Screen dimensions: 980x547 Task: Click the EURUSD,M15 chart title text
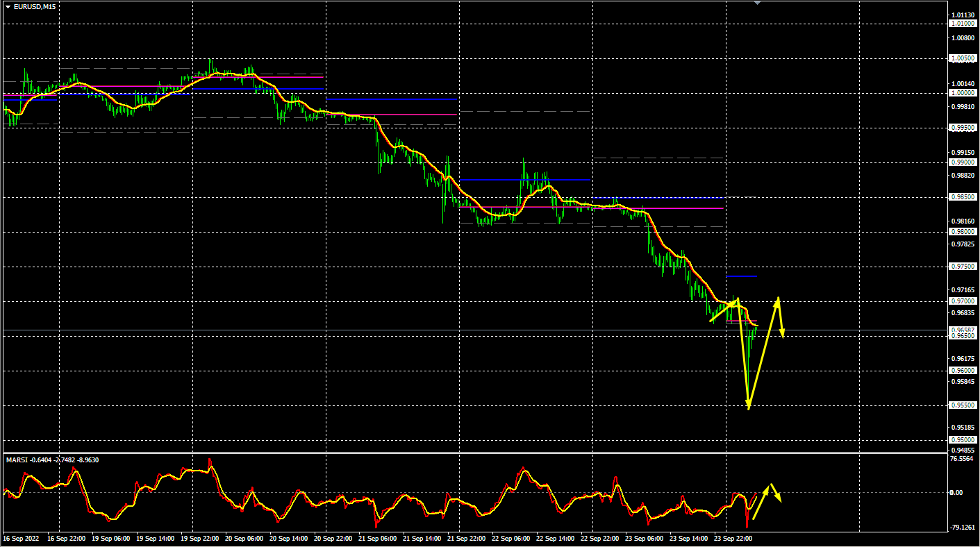tap(35, 7)
